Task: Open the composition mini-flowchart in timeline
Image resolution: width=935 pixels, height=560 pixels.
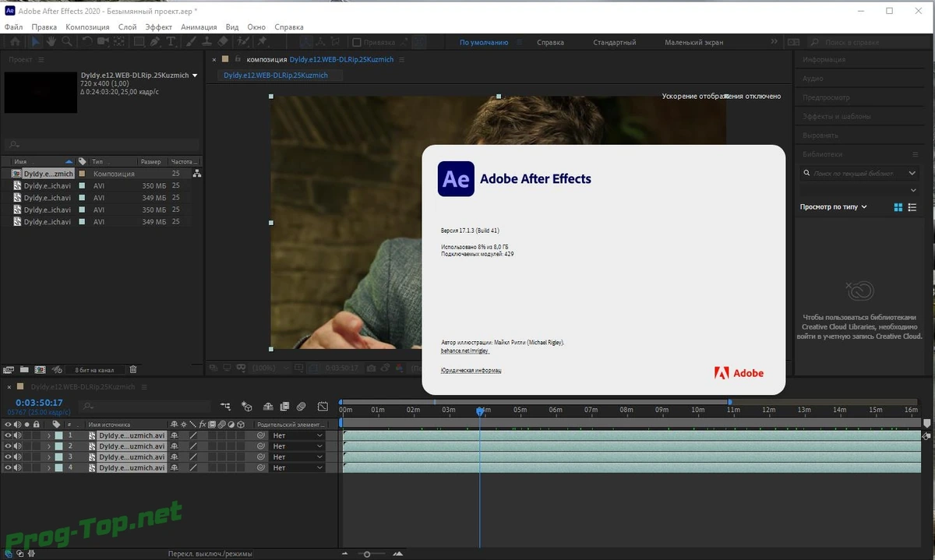Action: [225, 407]
